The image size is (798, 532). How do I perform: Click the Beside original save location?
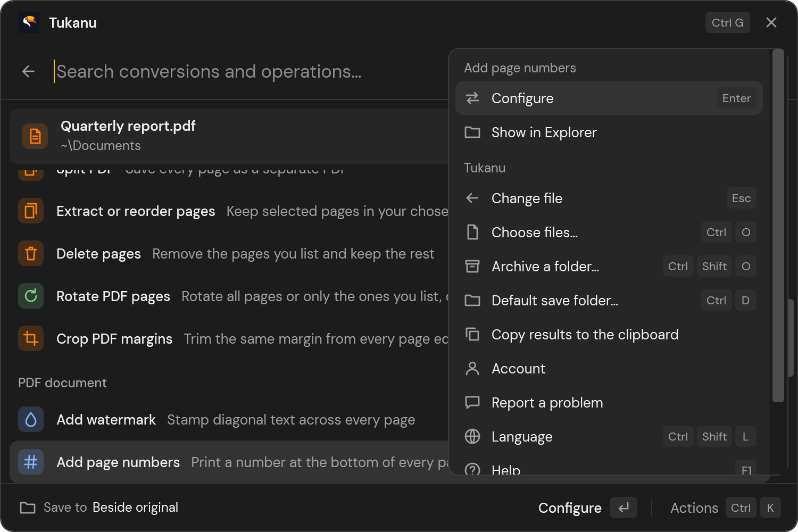135,508
